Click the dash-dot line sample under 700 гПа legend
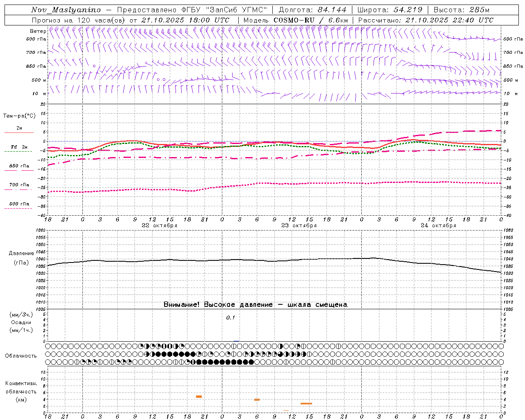Screen dimensions: 525x420 18,189
